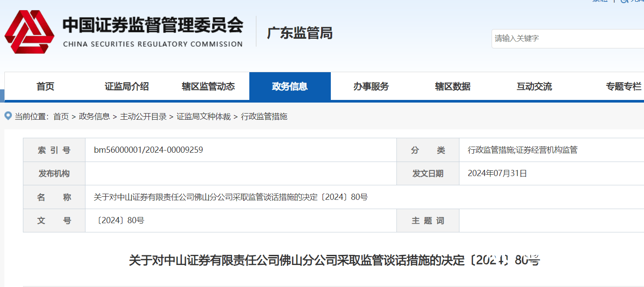Viewport: 644px width, 287px height.
Task: Click the 广东监管局 heading
Action: [300, 33]
